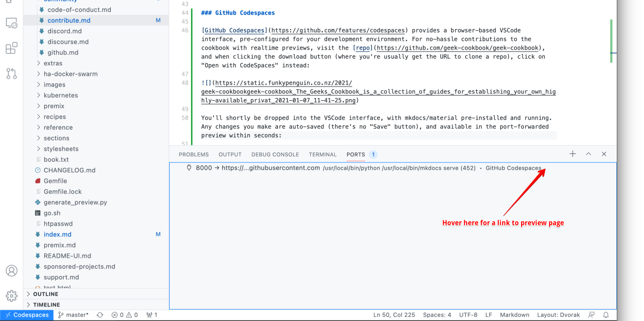Open the notifications bell

[x=606, y=315]
